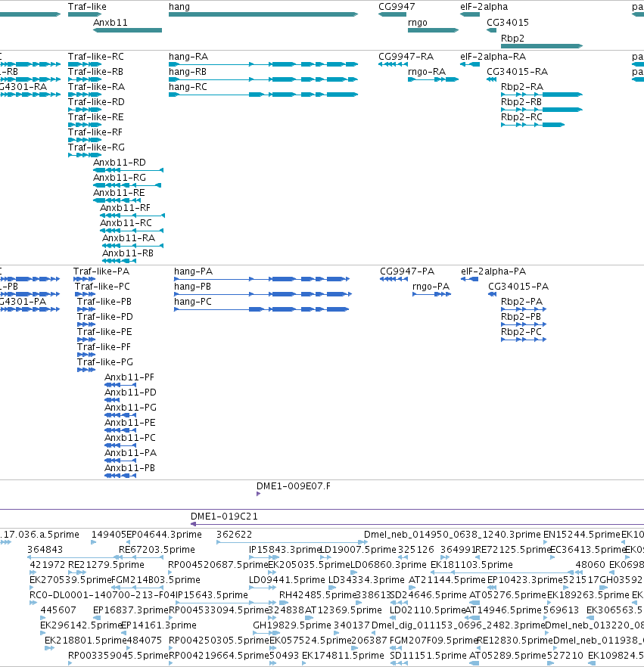Select the CG9947 gene label

pyautogui.click(x=397, y=7)
